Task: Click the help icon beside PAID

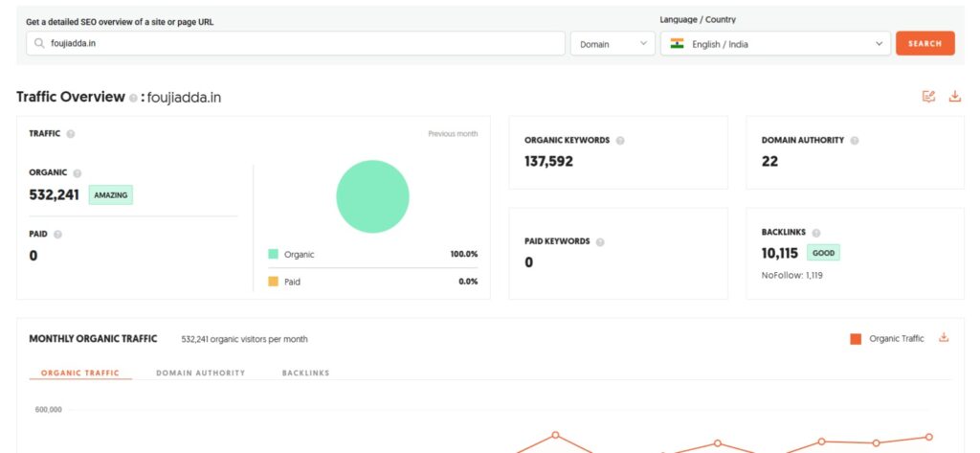Action: 57,235
